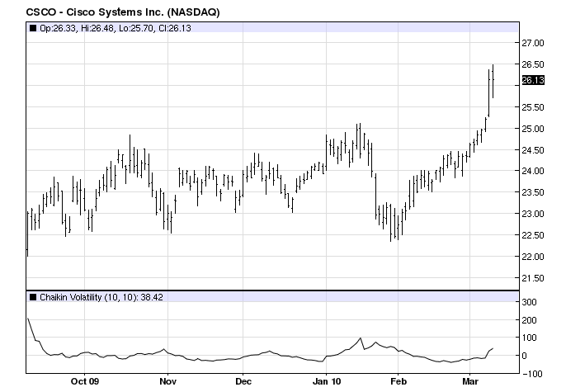Click the 22.00 price axis label
The width and height of the screenshot is (566, 392).
click(x=533, y=257)
